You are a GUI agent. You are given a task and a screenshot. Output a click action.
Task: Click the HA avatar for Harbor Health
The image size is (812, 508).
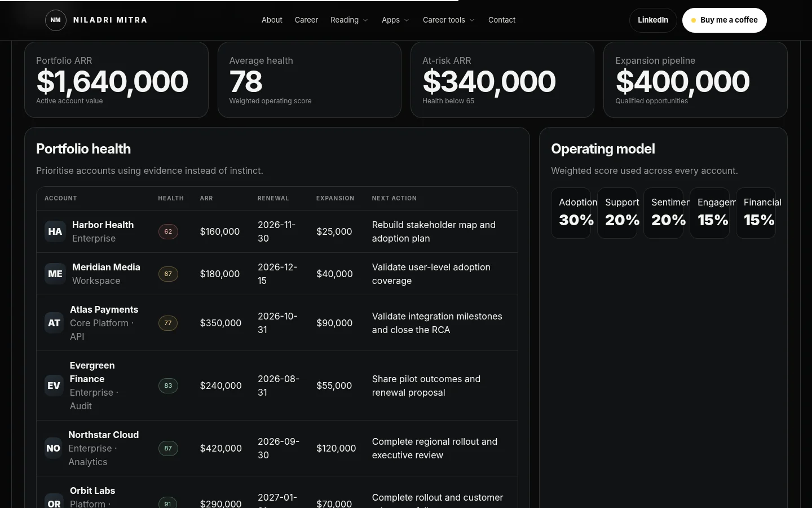coord(55,231)
